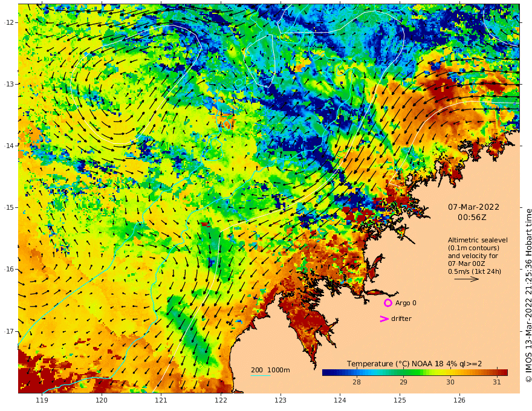Click the longitude axis label 123
Viewport: 532px width, 411px height.
point(281,400)
